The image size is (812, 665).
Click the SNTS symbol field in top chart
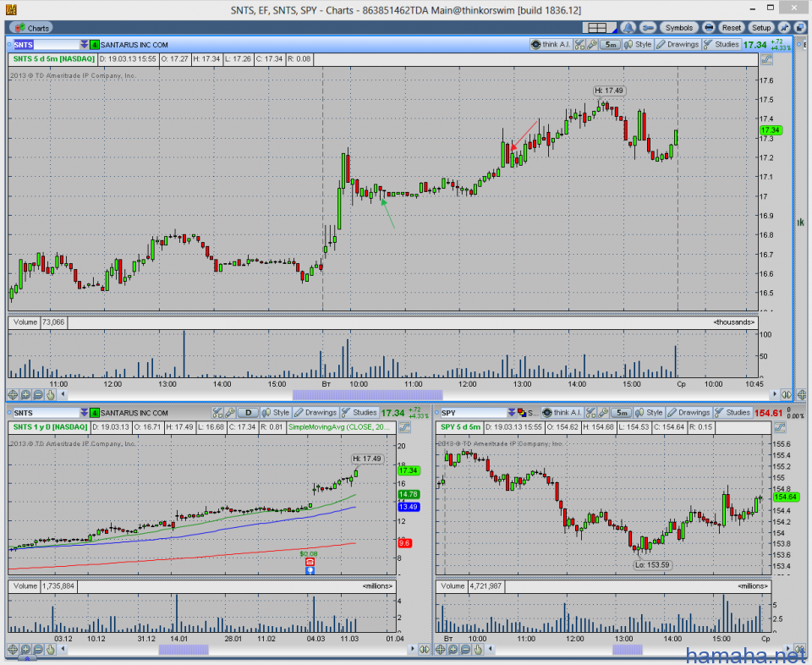pos(46,45)
